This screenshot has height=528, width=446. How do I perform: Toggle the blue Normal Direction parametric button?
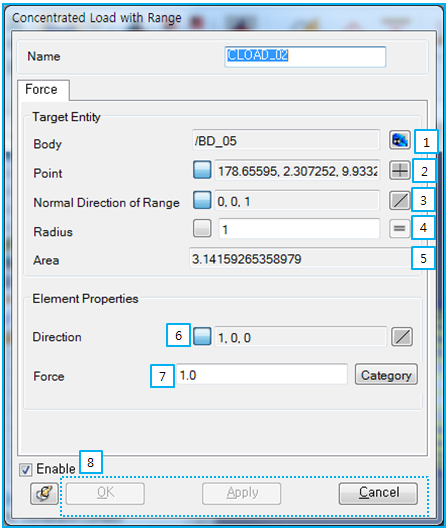[202, 200]
